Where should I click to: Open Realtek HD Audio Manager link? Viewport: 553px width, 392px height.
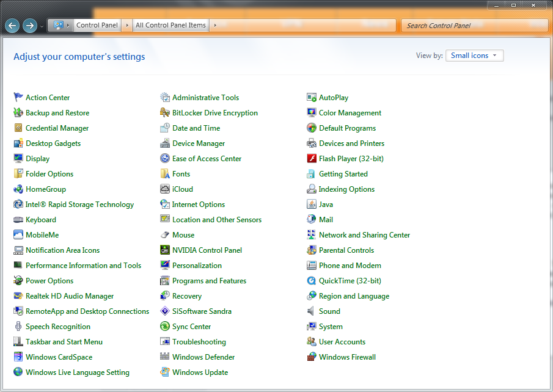click(x=70, y=296)
